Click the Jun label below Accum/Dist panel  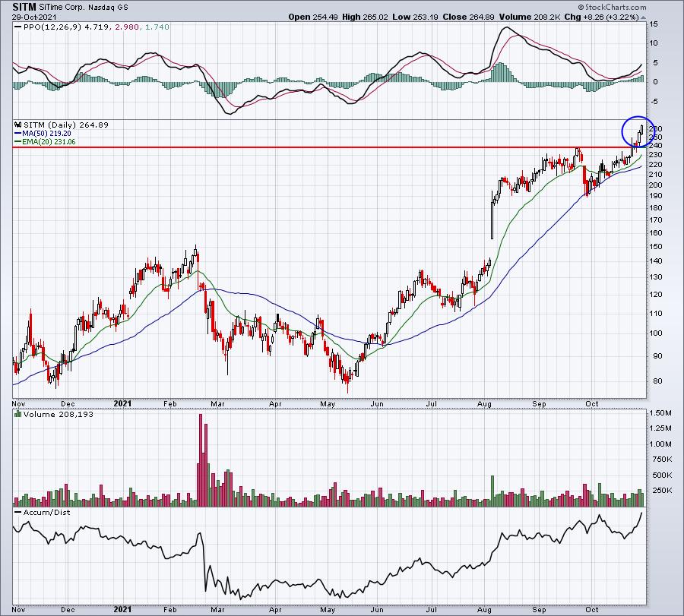point(377,609)
